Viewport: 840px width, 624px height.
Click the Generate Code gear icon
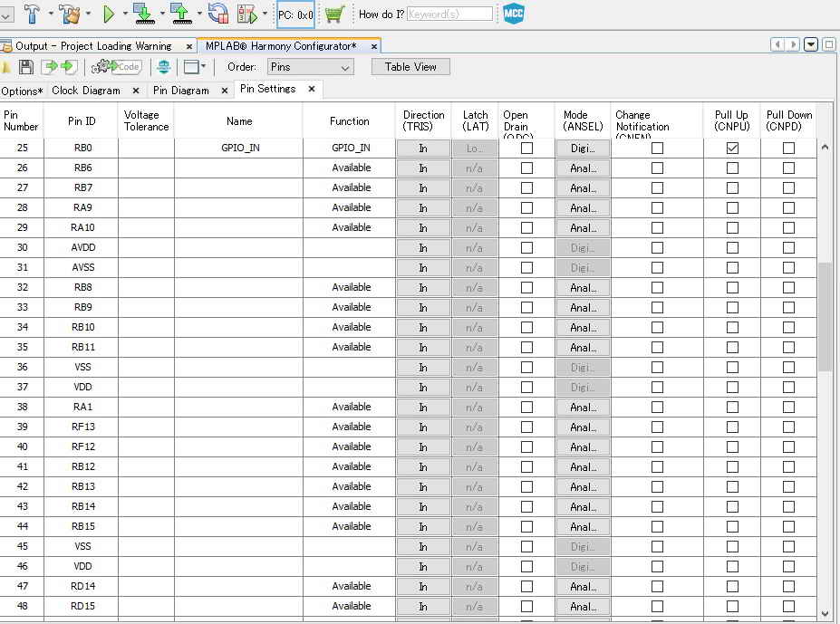116,67
